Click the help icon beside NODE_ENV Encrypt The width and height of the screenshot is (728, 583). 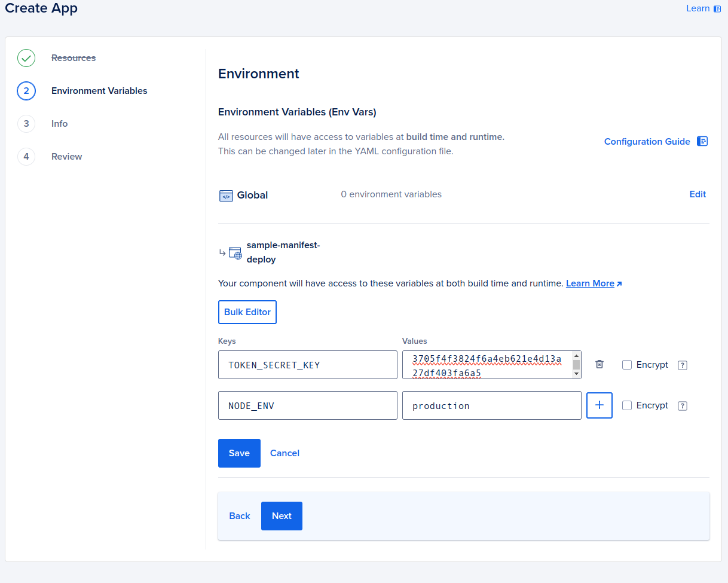(x=682, y=405)
